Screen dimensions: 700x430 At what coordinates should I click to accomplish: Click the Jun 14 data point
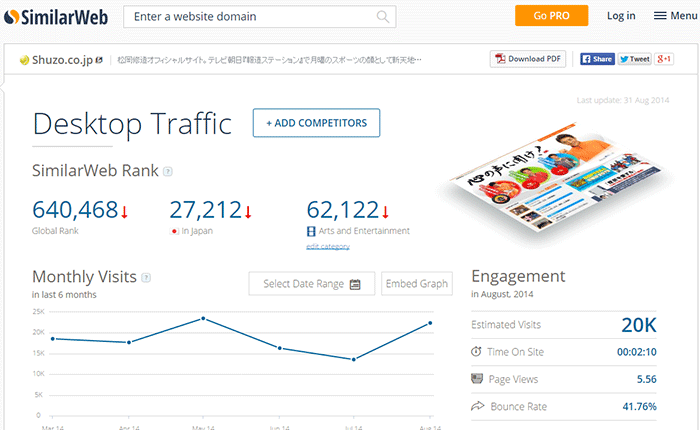tap(279, 348)
